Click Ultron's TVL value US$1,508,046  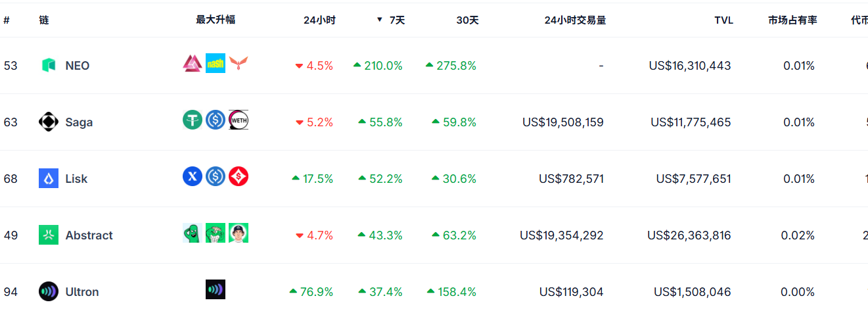692,291
